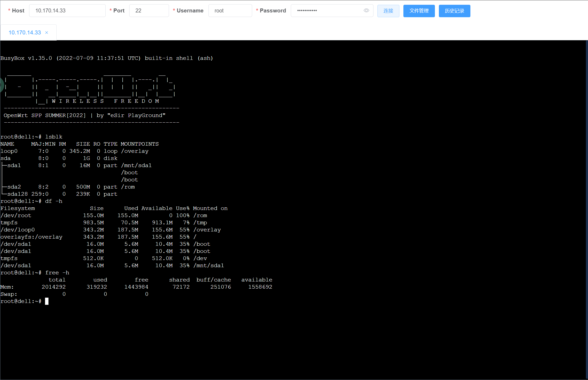Focus the Host input field
Image resolution: width=588 pixels, height=380 pixels.
tap(67, 11)
